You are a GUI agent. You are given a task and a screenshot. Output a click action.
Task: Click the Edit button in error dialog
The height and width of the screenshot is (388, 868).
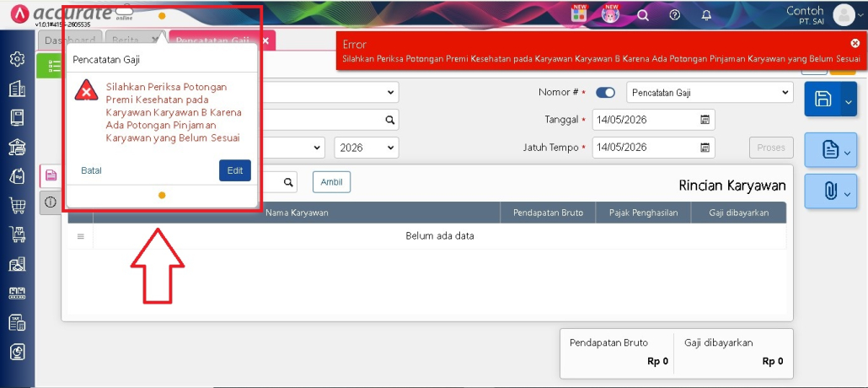click(235, 170)
